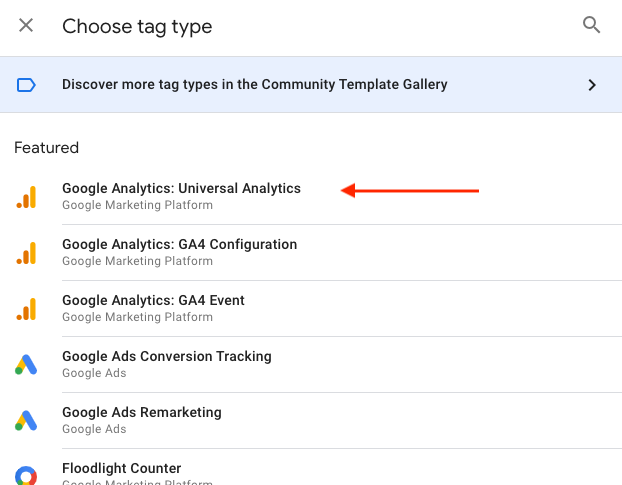Viewport: 622px width, 485px height.
Task: Click the Google Ads Remarketing logo icon
Action: click(x=26, y=421)
